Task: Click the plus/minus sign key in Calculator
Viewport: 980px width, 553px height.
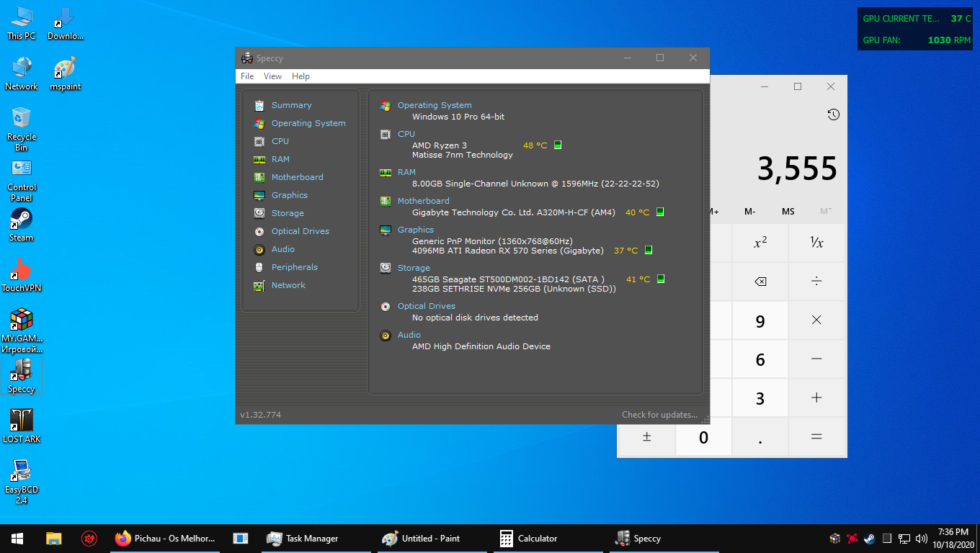Action: (x=647, y=437)
